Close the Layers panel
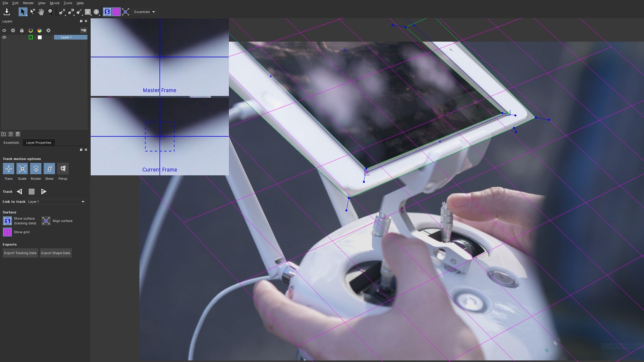Viewport: 644px width, 362px height. pos(86,21)
